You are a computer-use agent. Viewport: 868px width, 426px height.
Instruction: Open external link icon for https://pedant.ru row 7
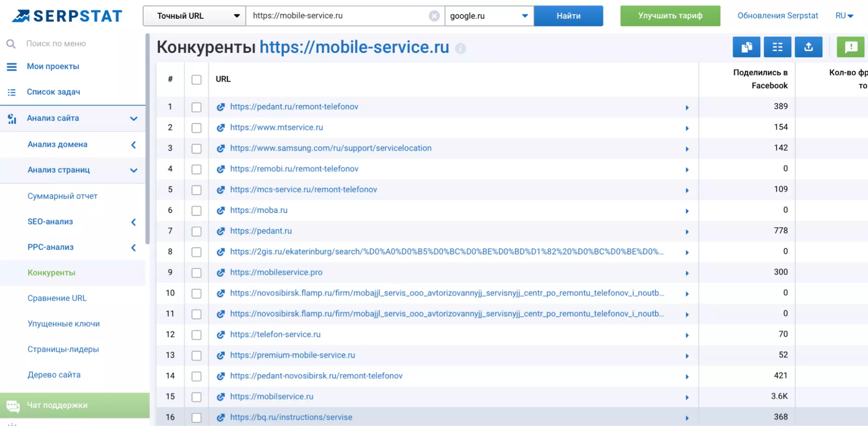(x=221, y=231)
